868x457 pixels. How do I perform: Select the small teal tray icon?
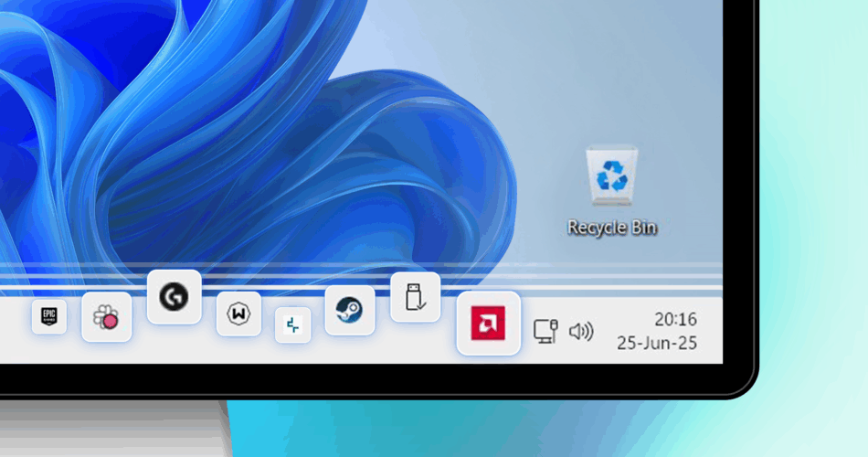tap(293, 324)
